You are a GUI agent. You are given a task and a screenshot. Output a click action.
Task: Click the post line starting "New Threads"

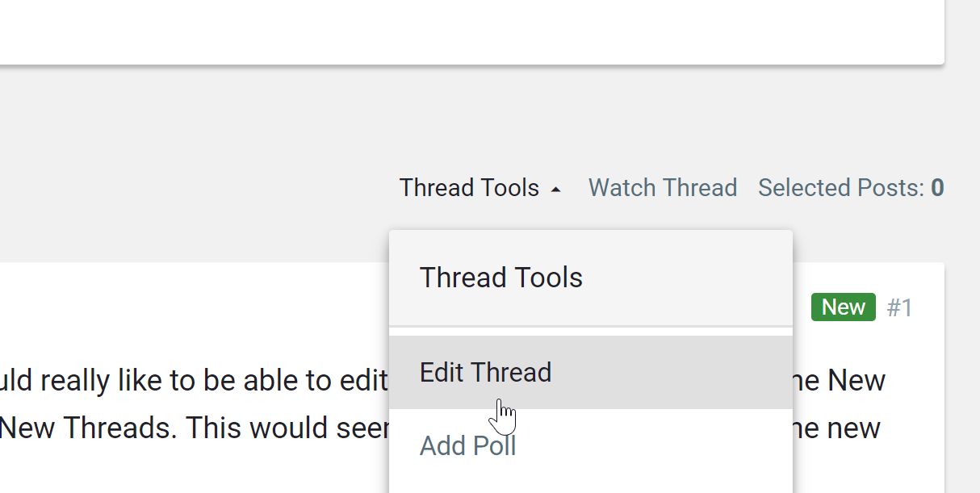[194, 428]
